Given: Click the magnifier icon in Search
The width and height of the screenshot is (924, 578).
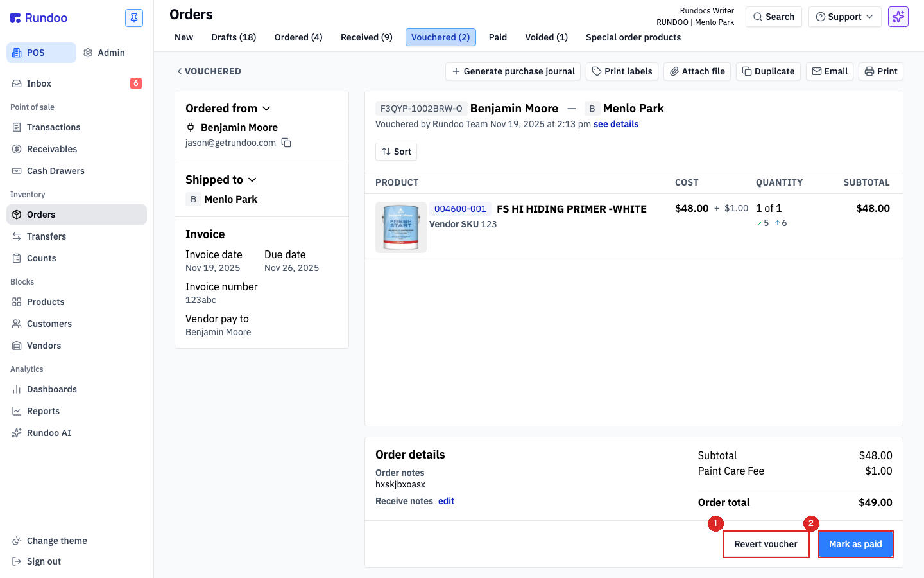Looking at the screenshot, I should click(758, 17).
